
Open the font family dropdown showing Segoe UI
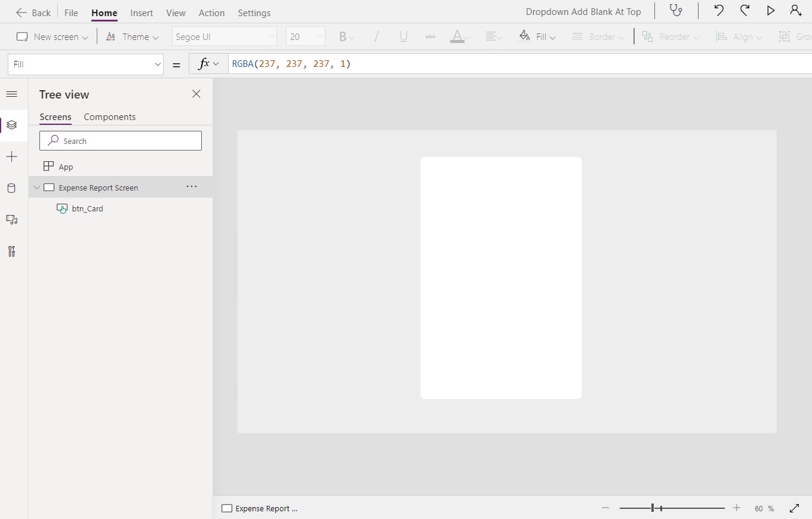tap(224, 36)
